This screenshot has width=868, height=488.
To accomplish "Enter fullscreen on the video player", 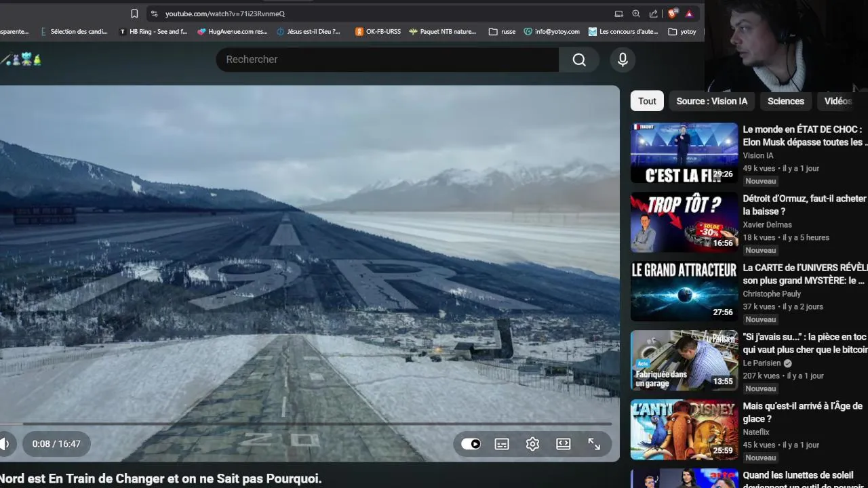I will 594,444.
